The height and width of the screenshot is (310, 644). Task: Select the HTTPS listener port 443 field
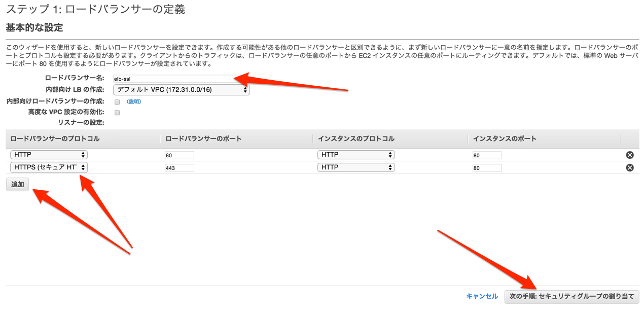coord(178,167)
